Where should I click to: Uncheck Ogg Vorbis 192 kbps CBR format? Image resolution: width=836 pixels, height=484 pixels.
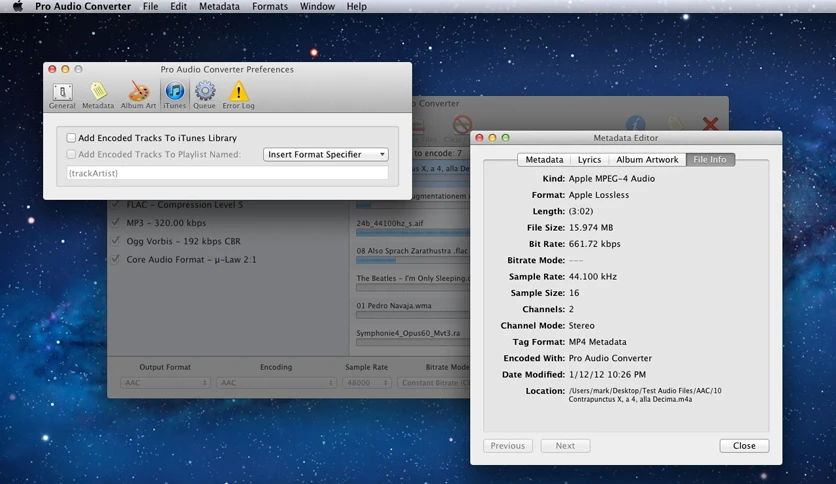115,241
